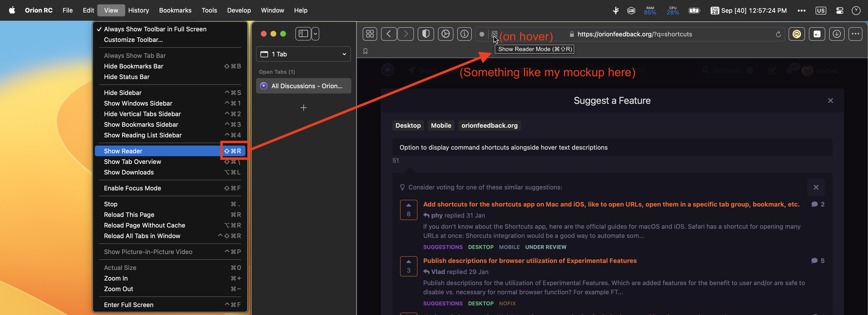This screenshot has width=868, height=315.
Task: Toggle sidebar with the sidebar icon
Action: pyautogui.click(x=303, y=34)
